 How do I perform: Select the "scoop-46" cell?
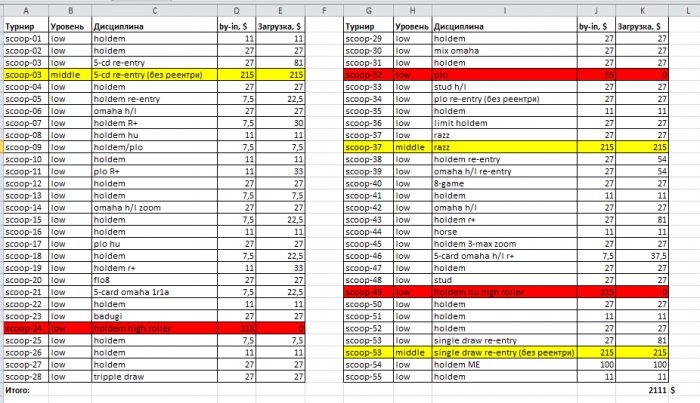(368, 256)
